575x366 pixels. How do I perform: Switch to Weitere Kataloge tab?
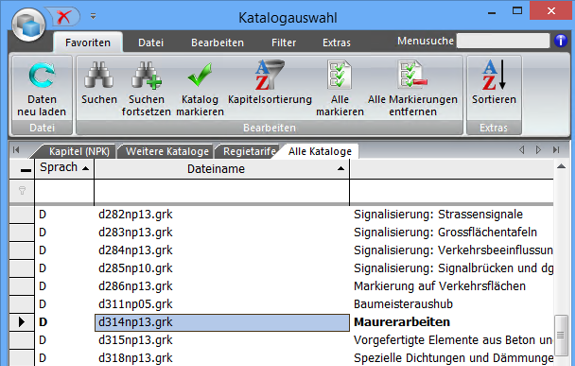click(167, 151)
